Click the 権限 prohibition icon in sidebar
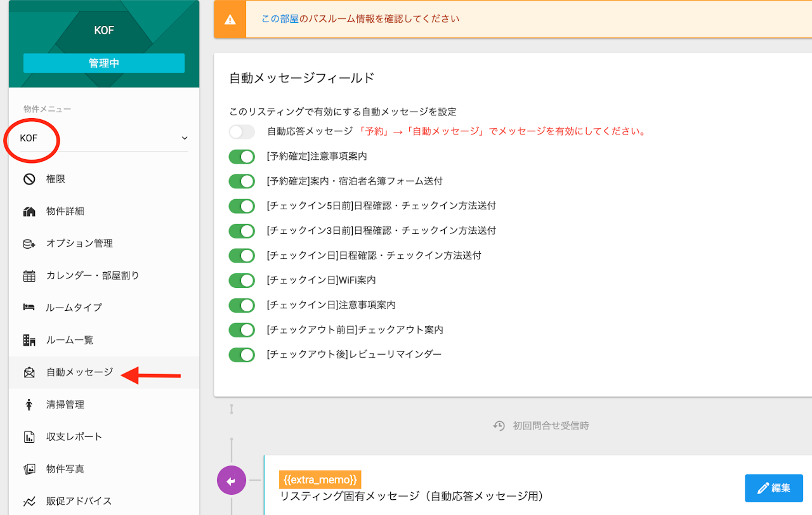This screenshot has width=812, height=515. tap(29, 179)
